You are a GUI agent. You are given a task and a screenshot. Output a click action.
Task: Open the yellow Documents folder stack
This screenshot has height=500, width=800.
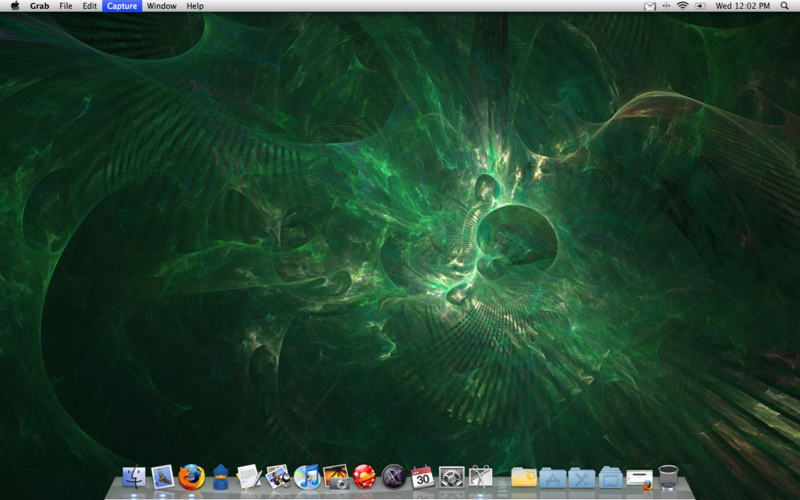pyautogui.click(x=524, y=477)
